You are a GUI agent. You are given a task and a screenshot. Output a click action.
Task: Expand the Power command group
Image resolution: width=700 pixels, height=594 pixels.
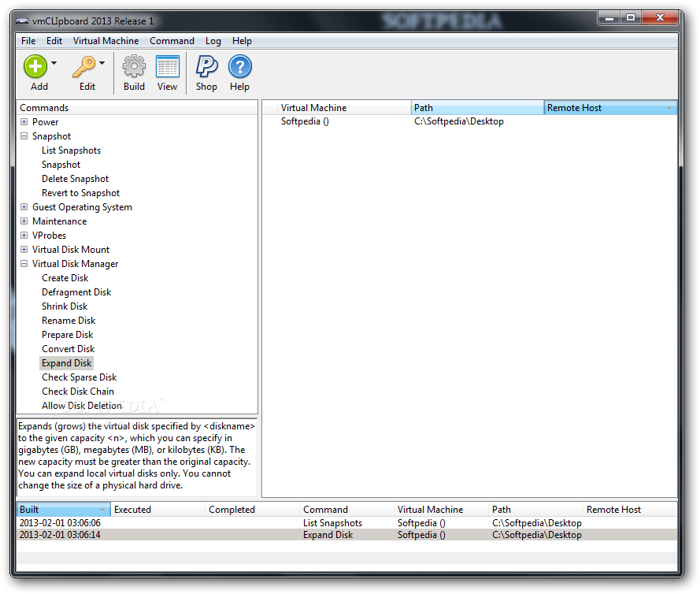click(x=24, y=122)
